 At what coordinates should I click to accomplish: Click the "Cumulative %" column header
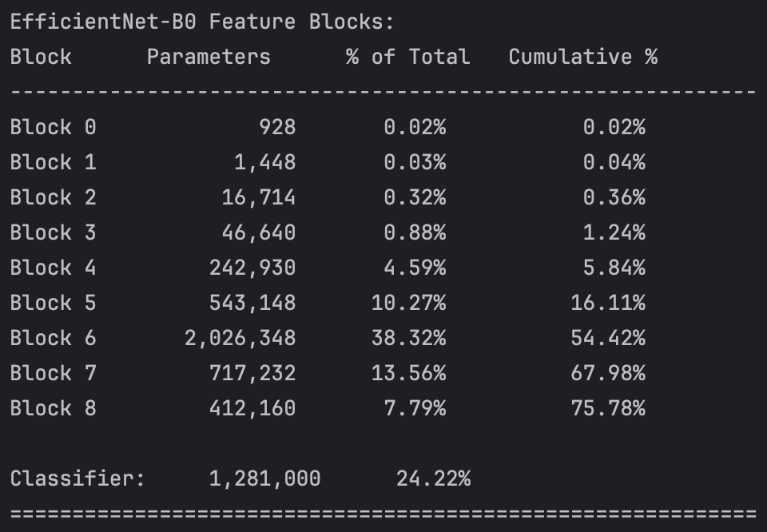[582, 57]
